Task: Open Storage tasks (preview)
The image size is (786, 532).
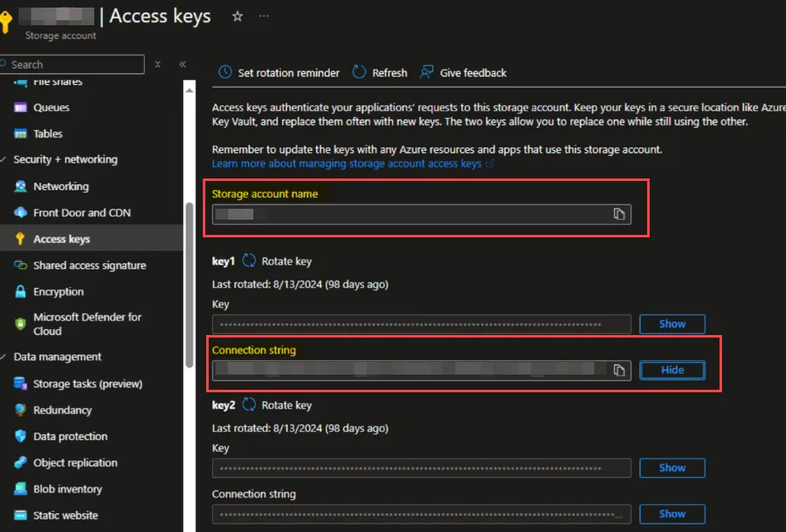Action: [88, 384]
